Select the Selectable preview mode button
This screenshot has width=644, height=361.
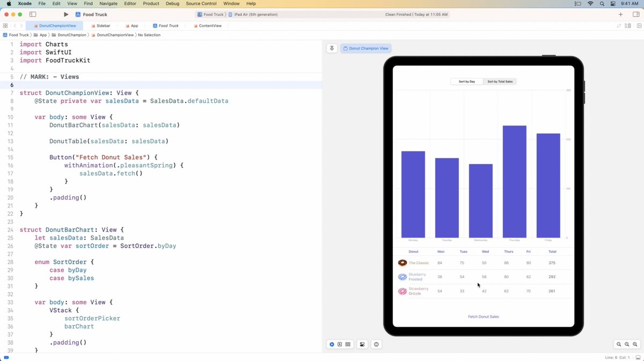pyautogui.click(x=340, y=344)
